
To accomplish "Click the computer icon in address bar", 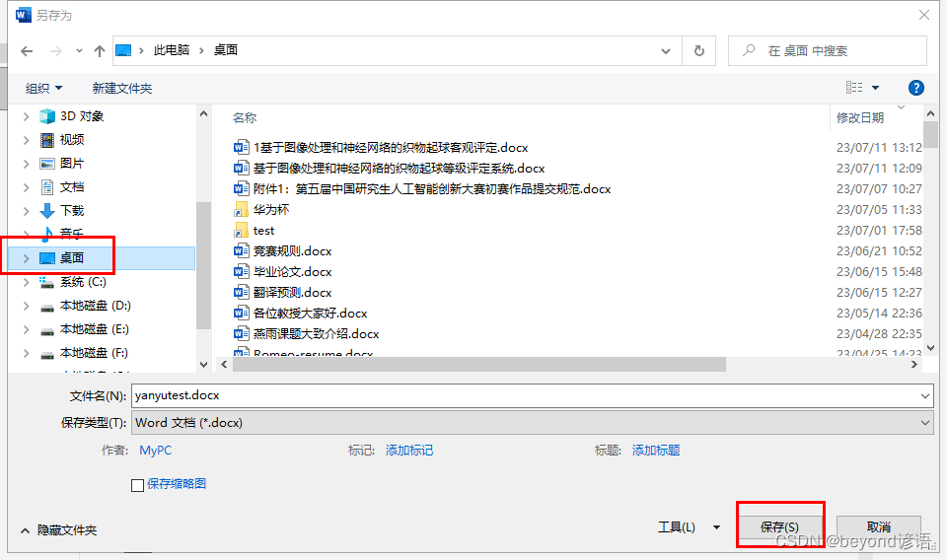I will (x=123, y=50).
